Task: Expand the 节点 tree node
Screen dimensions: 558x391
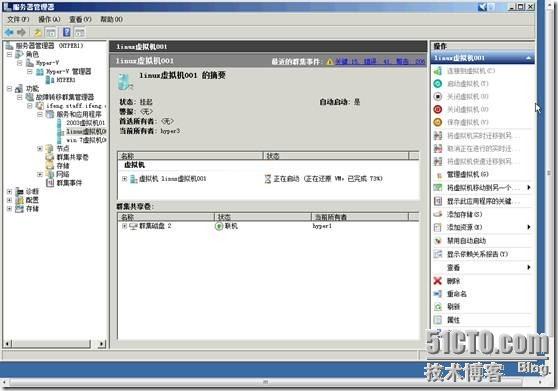Action: pos(40,148)
